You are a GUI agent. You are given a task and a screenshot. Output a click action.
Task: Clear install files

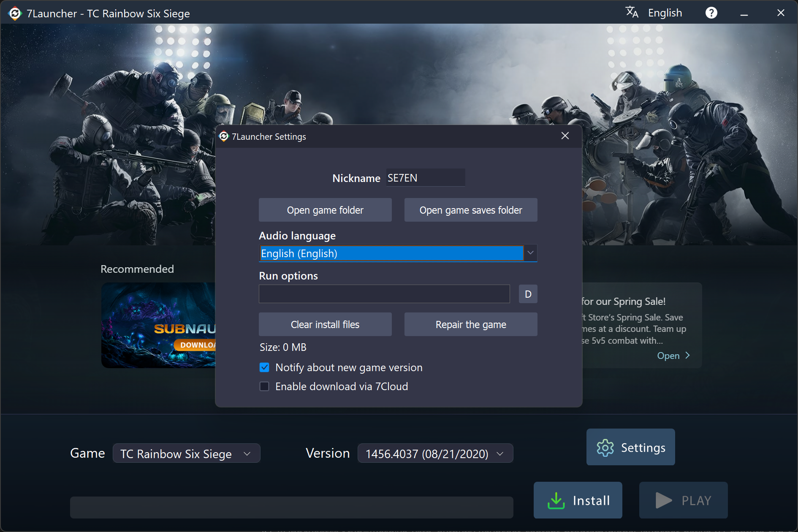pyautogui.click(x=325, y=324)
